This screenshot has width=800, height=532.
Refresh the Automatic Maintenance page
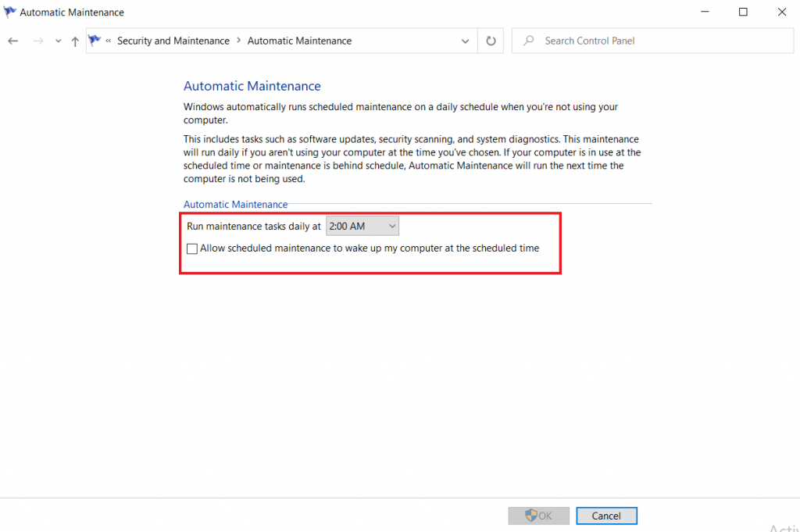491,41
